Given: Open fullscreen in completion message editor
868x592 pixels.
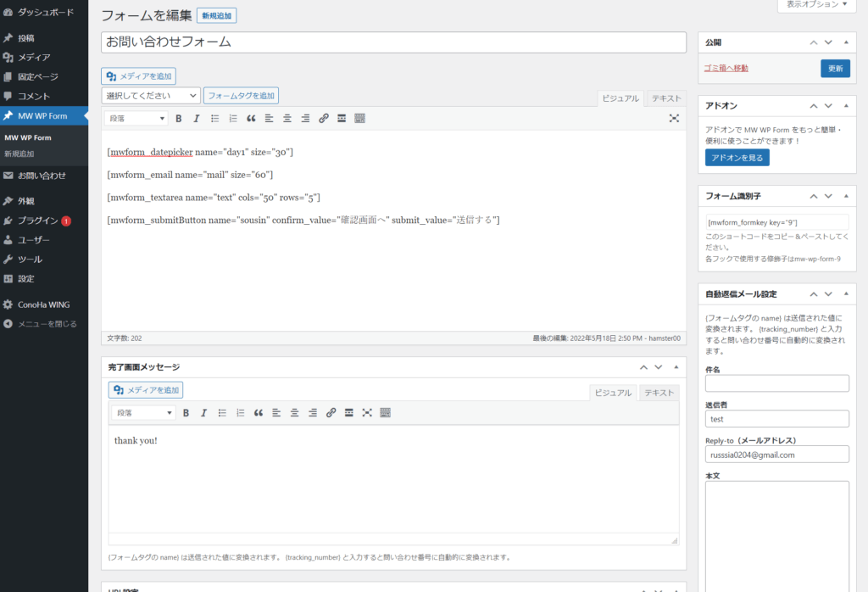Looking at the screenshot, I should tap(367, 413).
